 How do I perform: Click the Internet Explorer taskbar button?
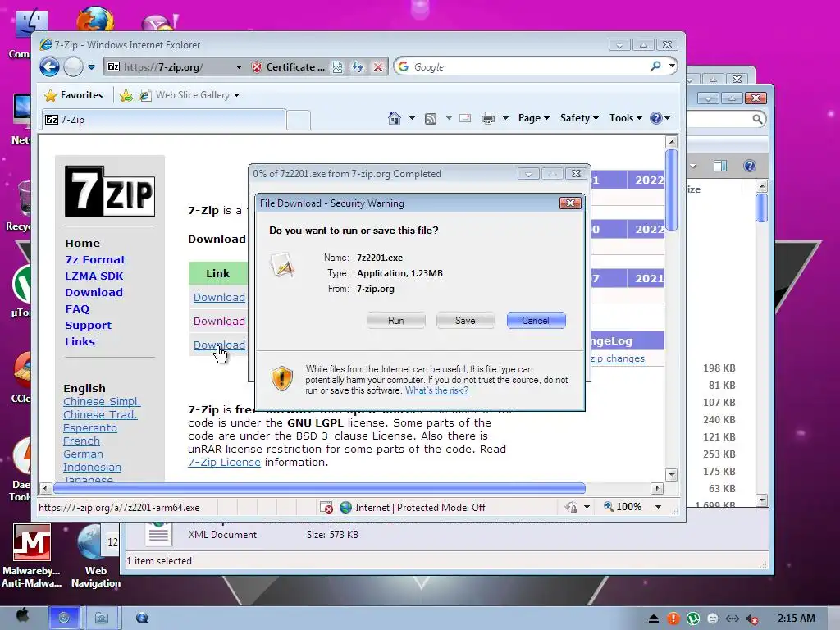pyautogui.click(x=64, y=618)
